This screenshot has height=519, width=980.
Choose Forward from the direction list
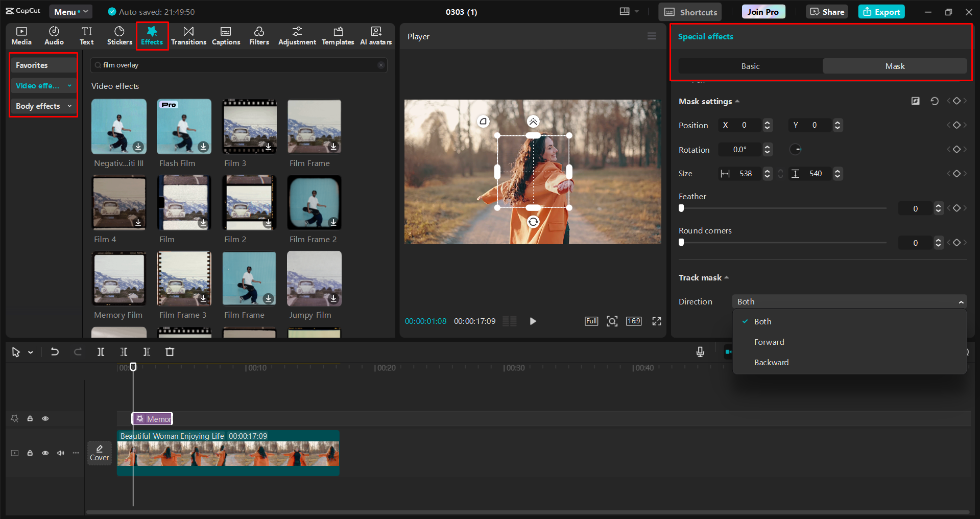click(x=769, y=342)
